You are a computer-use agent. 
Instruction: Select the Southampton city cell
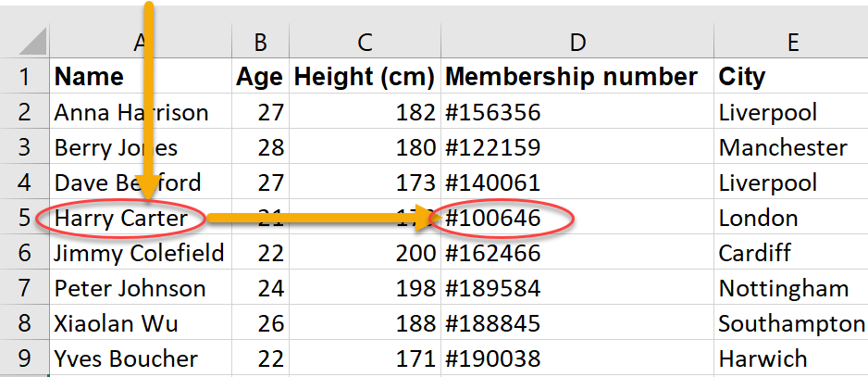click(791, 324)
